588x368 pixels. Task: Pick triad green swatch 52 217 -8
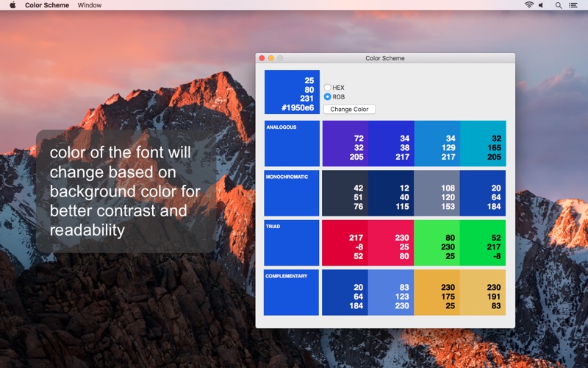(x=483, y=243)
